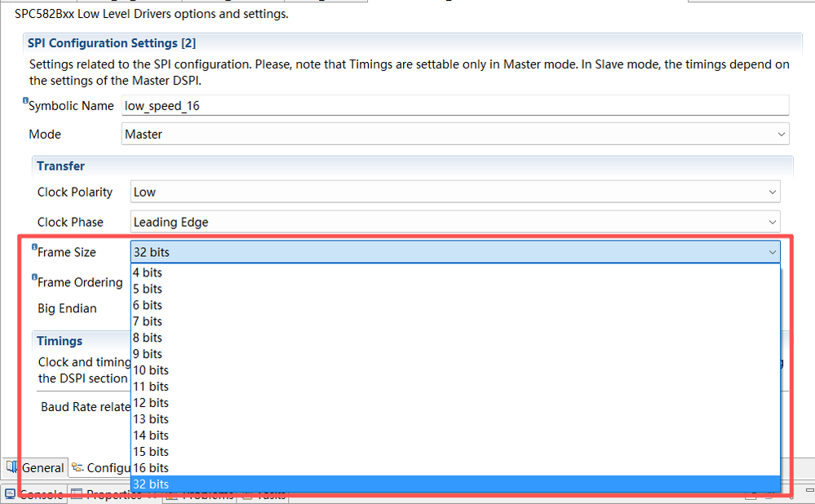Choose 13 bits frame size
This screenshot has width=815, height=504.
pyautogui.click(x=455, y=419)
